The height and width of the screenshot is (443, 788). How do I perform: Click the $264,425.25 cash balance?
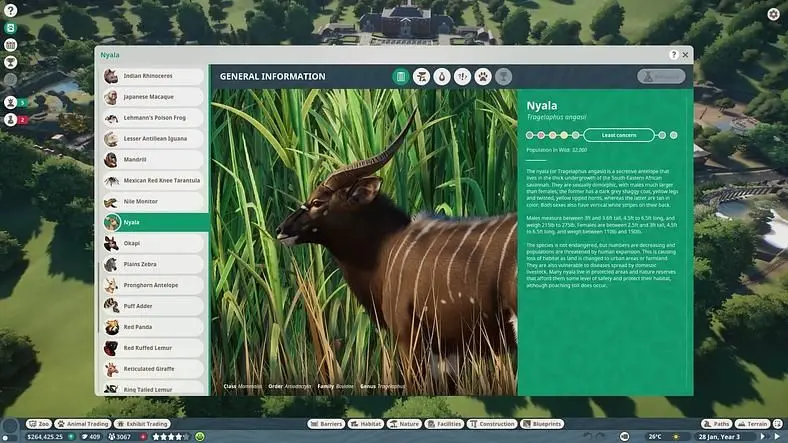click(45, 437)
